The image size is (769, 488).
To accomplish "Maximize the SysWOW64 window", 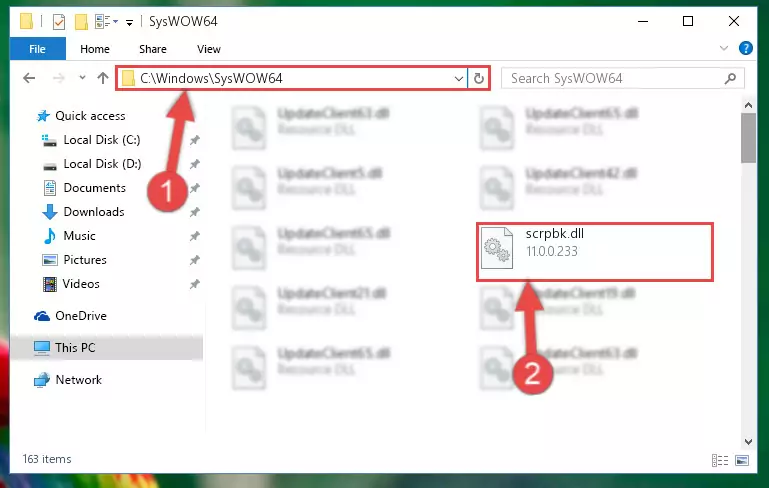I will click(x=688, y=22).
